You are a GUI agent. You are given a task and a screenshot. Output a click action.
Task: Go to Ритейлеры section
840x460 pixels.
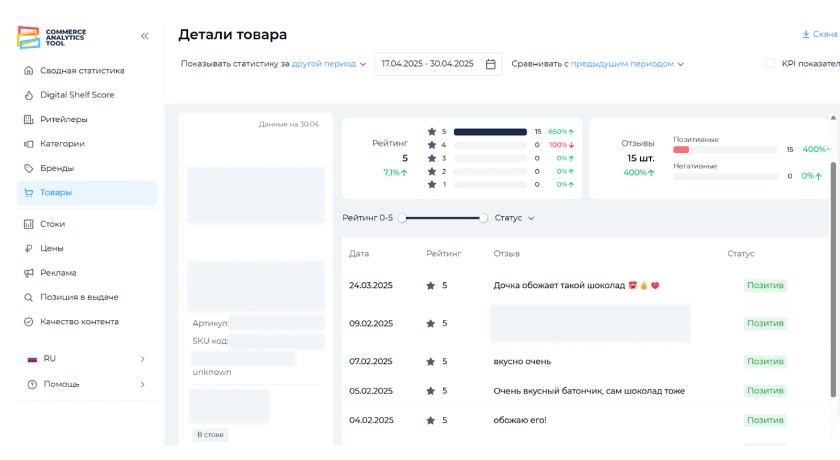pyautogui.click(x=87, y=119)
